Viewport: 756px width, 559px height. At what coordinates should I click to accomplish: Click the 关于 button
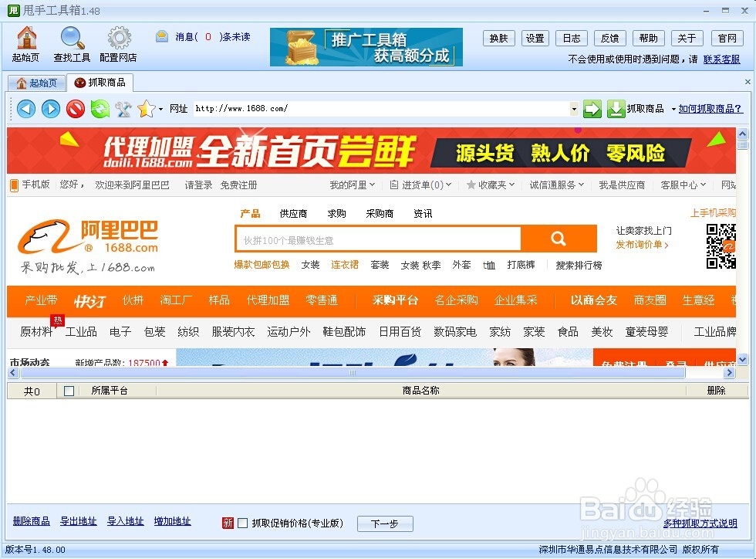tap(687, 38)
